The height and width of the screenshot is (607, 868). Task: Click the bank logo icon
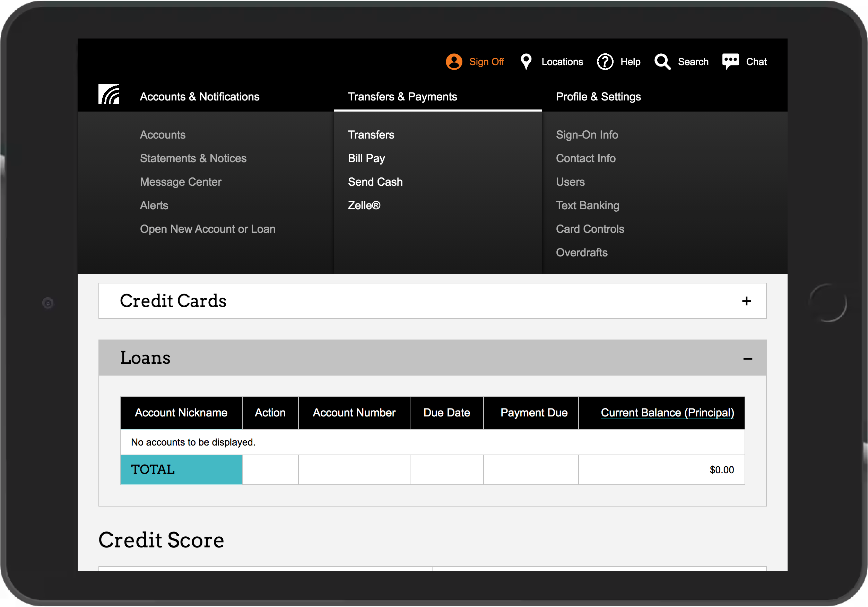(x=109, y=95)
